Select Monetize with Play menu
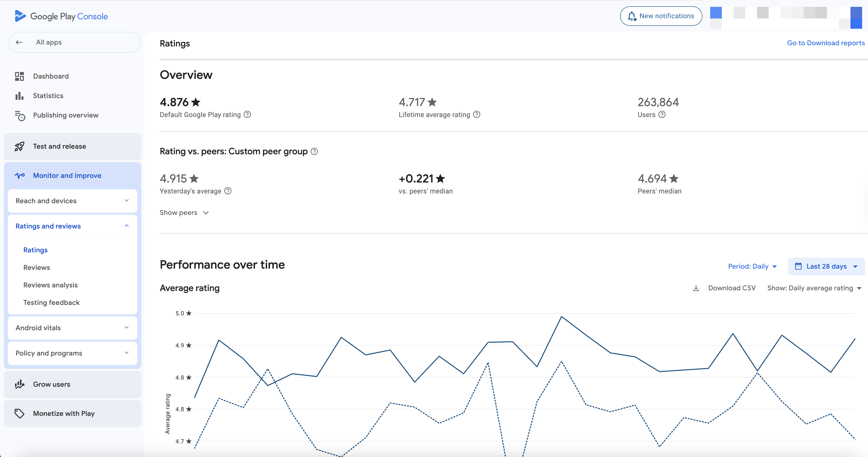This screenshot has height=457, width=868. pos(72,414)
